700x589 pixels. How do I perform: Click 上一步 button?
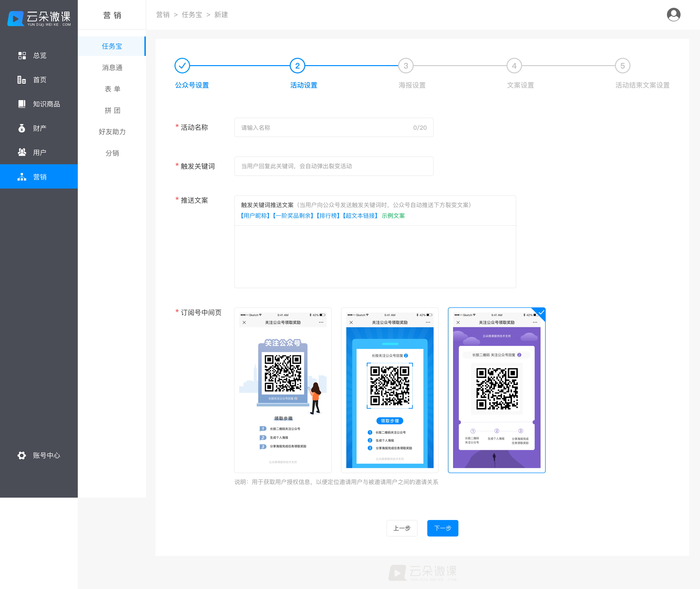(402, 528)
